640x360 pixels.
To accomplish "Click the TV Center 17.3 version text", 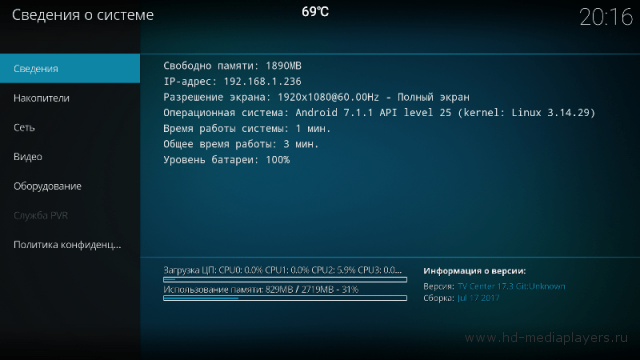I will pos(511,287).
